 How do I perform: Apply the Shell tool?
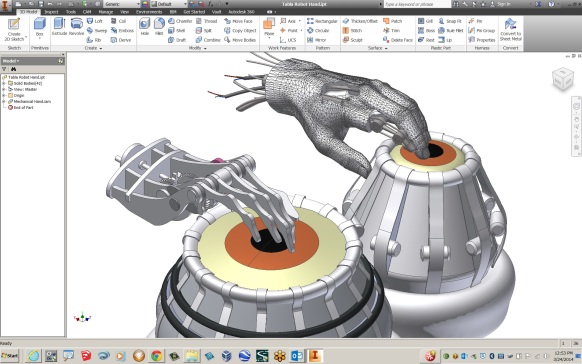(177, 30)
